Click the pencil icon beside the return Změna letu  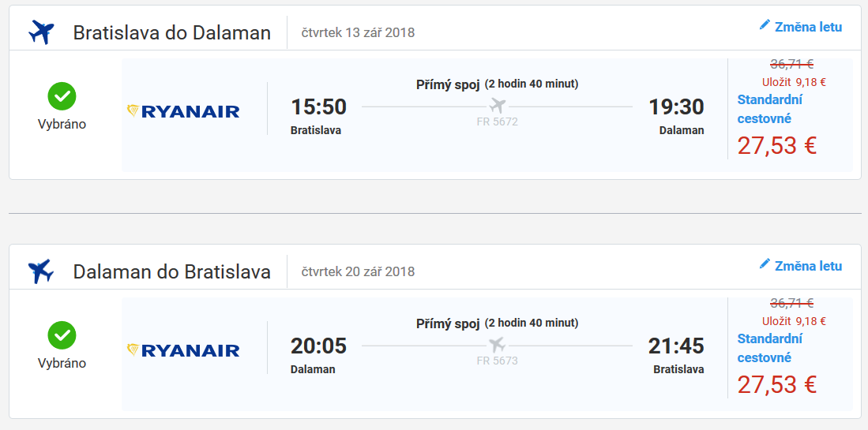[765, 264]
